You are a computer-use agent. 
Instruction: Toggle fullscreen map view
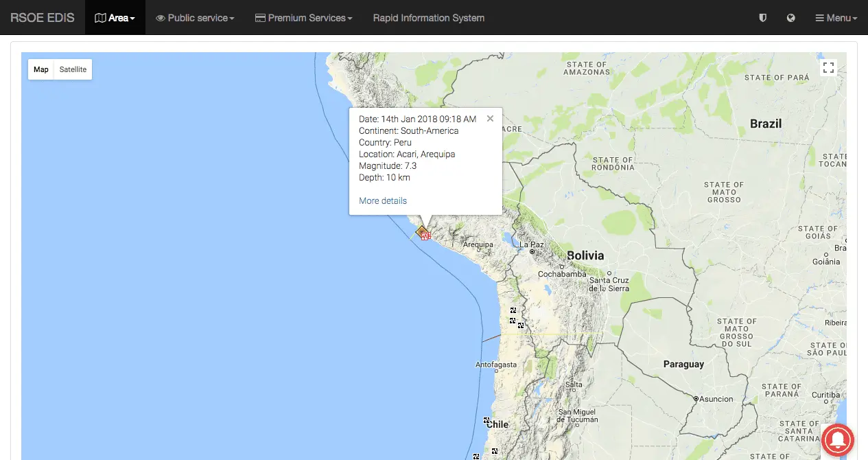click(828, 67)
